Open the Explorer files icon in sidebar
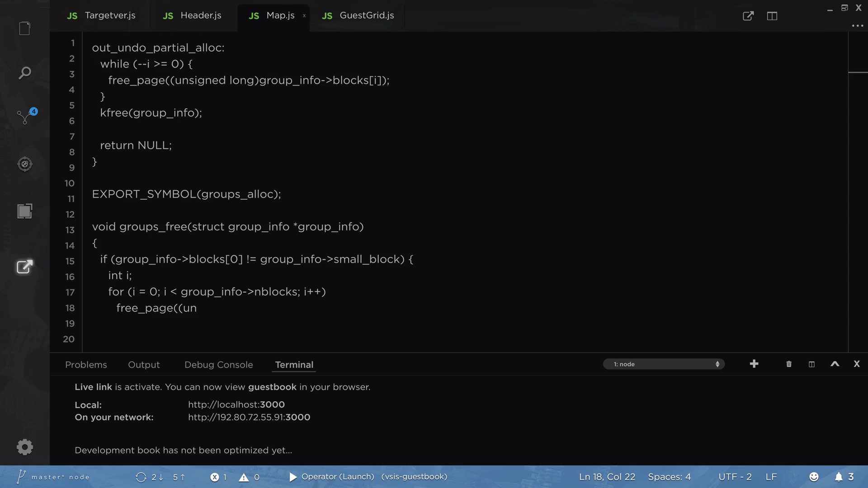The width and height of the screenshot is (868, 488). point(25,28)
